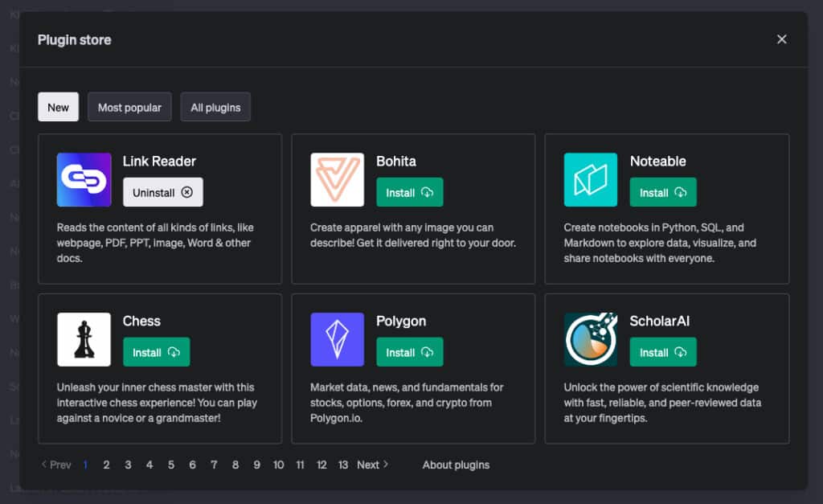Click the Chess plugin logo
823x504 pixels.
coord(84,339)
